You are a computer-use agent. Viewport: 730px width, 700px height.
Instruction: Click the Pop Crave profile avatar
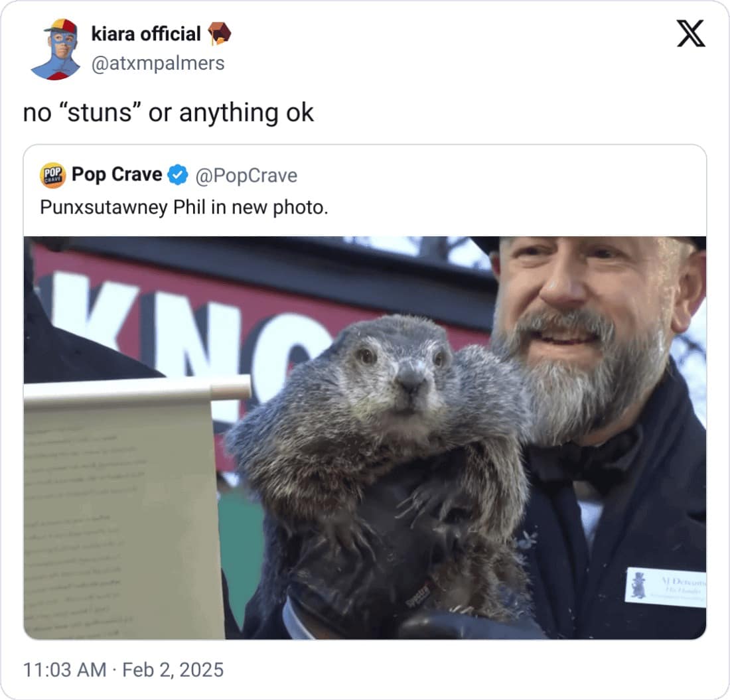pos(53,175)
